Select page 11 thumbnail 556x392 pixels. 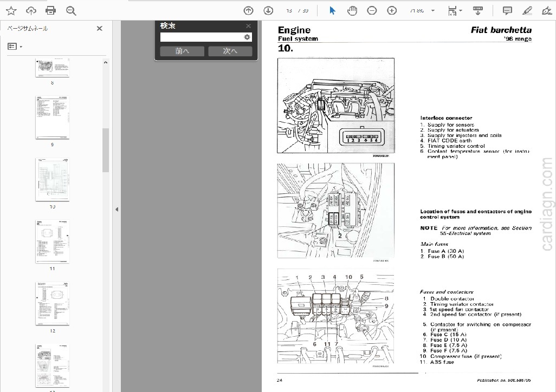click(x=53, y=241)
